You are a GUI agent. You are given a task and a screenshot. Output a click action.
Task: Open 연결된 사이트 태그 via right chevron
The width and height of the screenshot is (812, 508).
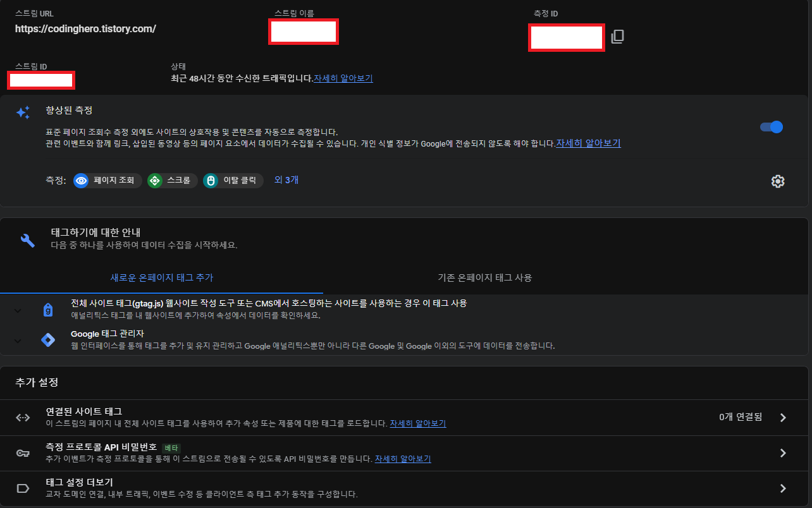click(x=783, y=417)
